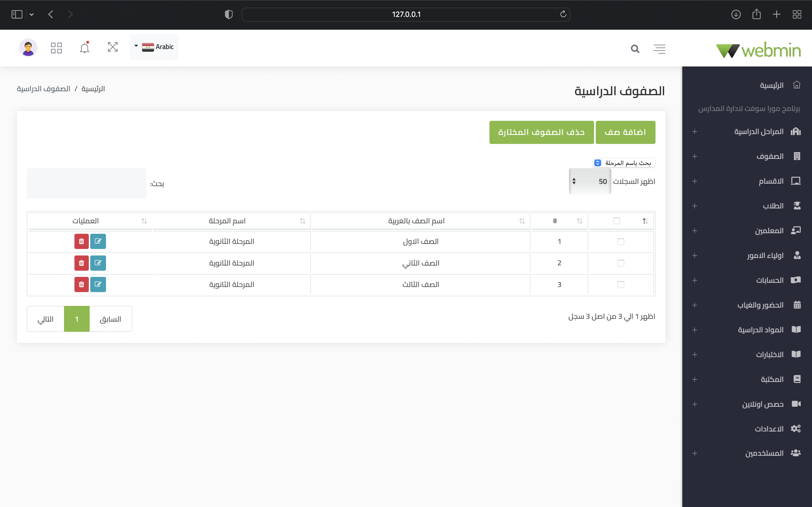Tick the checkbox for row number 3
The height and width of the screenshot is (507, 812).
(x=621, y=284)
